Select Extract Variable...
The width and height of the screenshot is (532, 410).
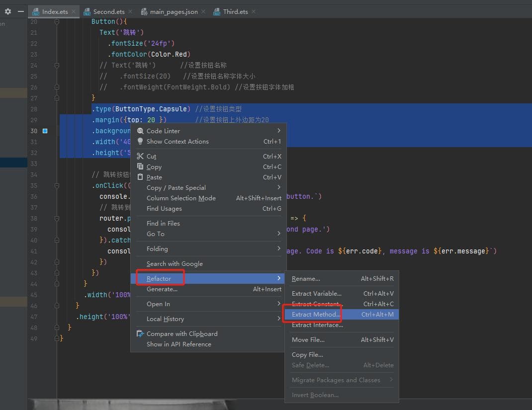pos(342,294)
